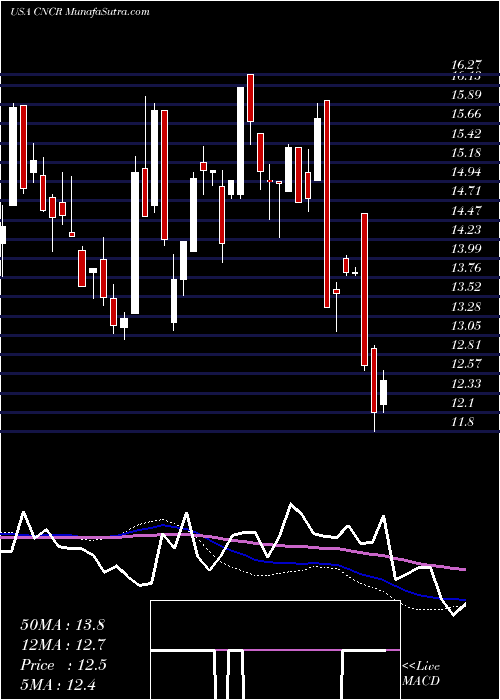
Task: Click the 14.71 price axis label
Action: (x=466, y=191)
